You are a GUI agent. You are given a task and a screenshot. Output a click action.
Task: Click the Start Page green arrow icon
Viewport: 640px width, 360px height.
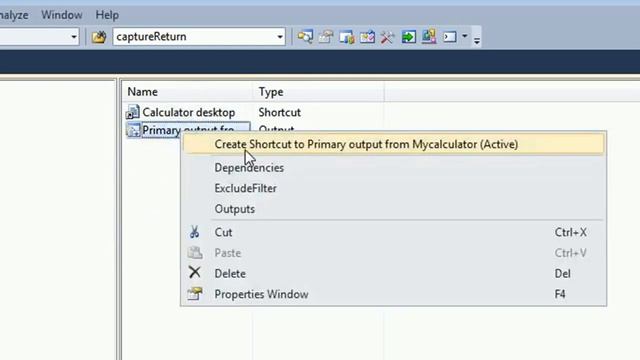coord(408,37)
